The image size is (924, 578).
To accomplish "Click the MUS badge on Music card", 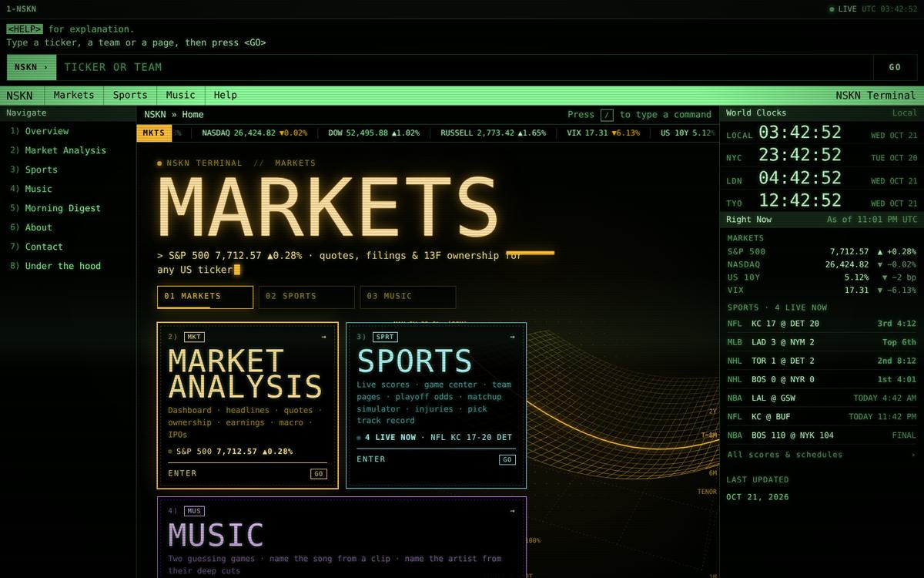I will point(194,511).
